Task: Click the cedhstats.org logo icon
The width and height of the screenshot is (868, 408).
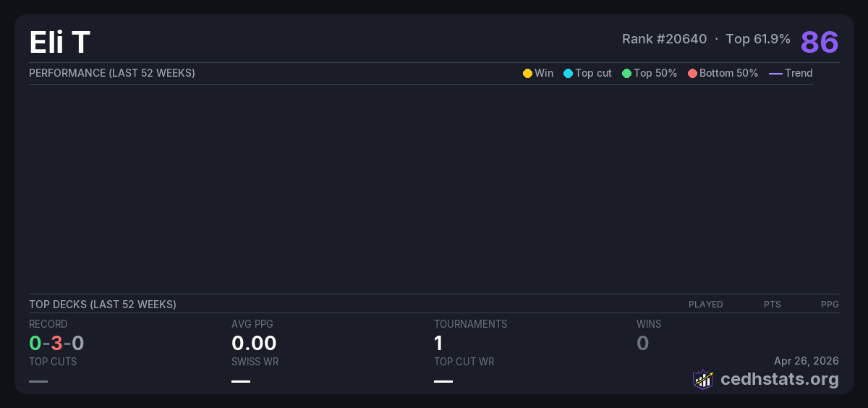Action: tap(703, 379)
